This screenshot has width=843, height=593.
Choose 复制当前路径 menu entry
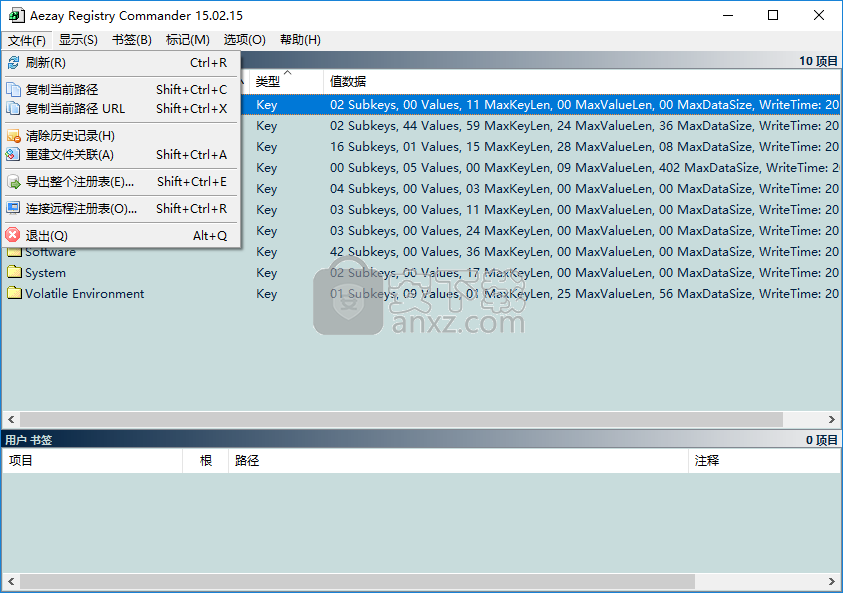coord(122,90)
